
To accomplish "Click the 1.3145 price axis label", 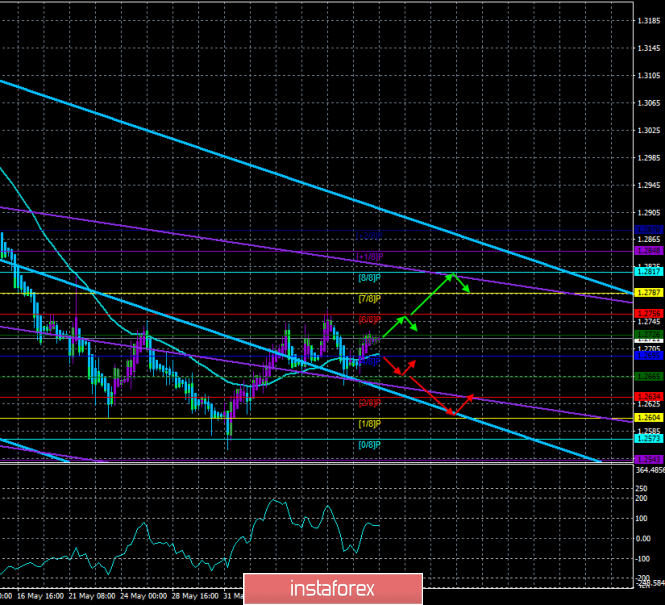I will tap(649, 48).
